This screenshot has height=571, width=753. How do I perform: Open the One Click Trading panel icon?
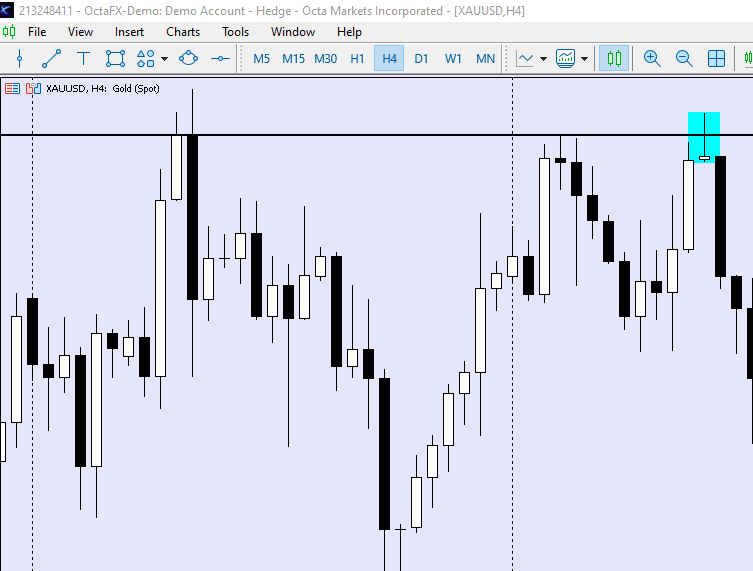point(12,88)
